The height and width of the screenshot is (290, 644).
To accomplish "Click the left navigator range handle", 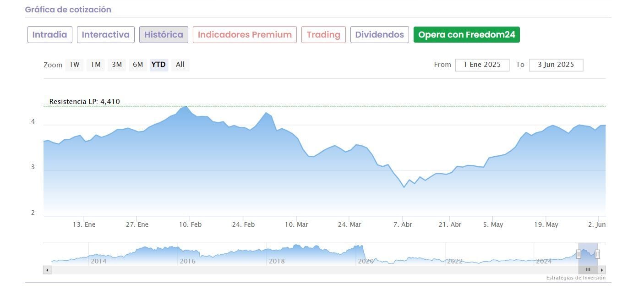I will pos(579,254).
